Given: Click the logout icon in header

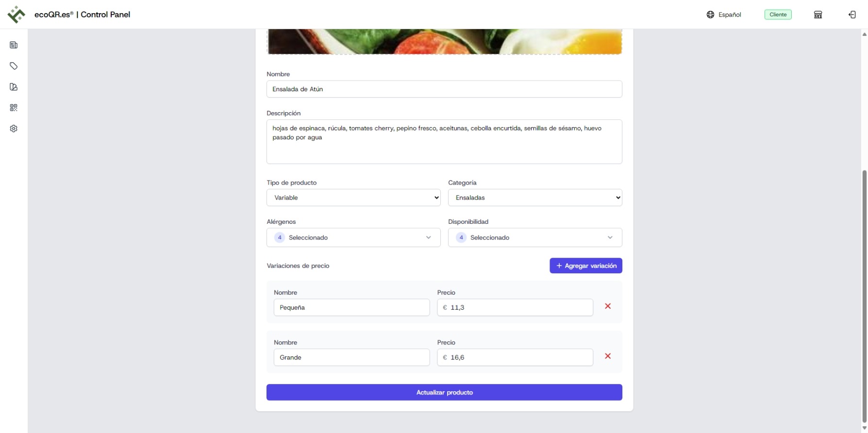Looking at the screenshot, I should pos(852,15).
